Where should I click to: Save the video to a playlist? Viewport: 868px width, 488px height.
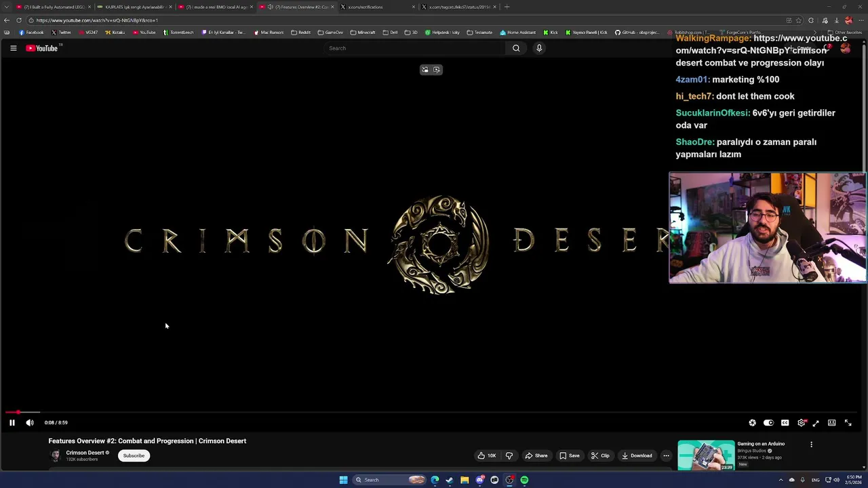(570, 455)
